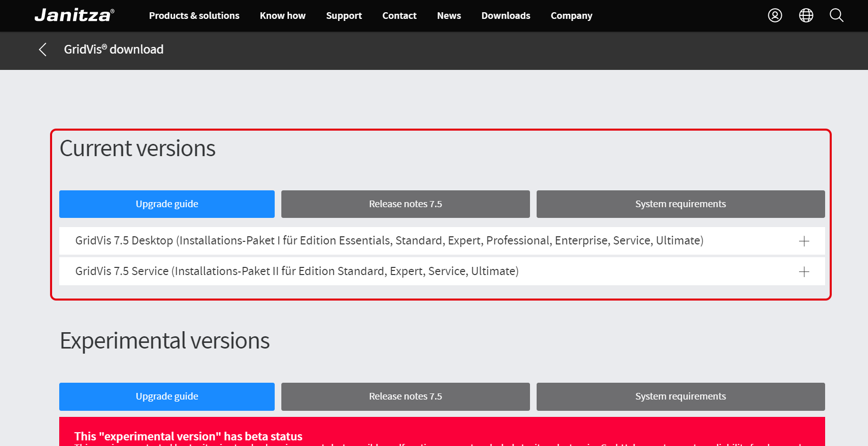Click the experimental version beta status banner
This screenshot has width=868, height=446.
[x=442, y=432]
